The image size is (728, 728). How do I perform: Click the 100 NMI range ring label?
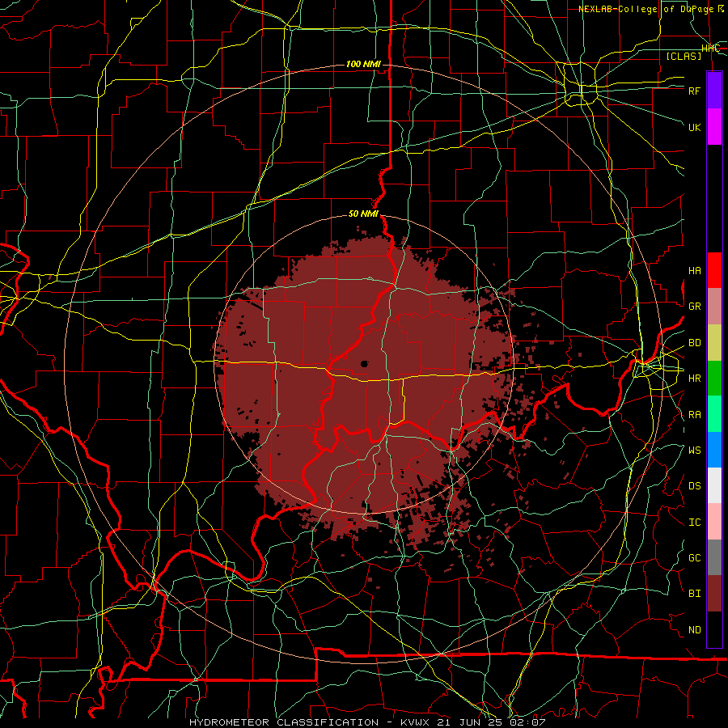click(x=363, y=64)
